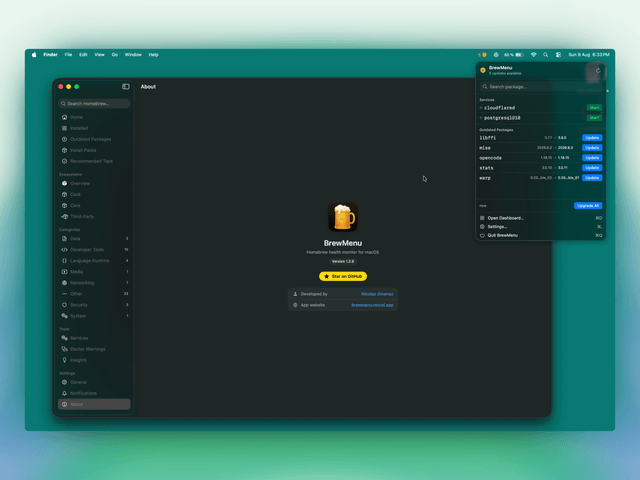This screenshot has height=480, width=640.
Task: Open the Media category
Action: pyautogui.click(x=94, y=271)
